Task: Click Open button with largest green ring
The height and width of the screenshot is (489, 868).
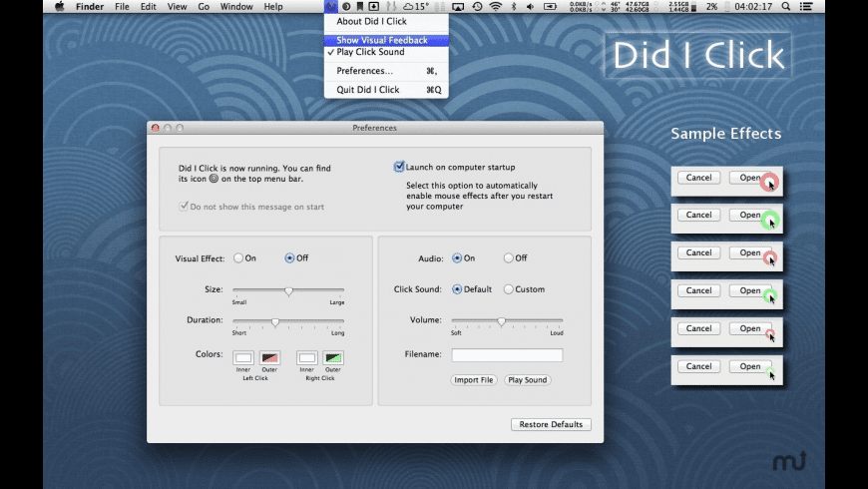Action: tap(750, 215)
